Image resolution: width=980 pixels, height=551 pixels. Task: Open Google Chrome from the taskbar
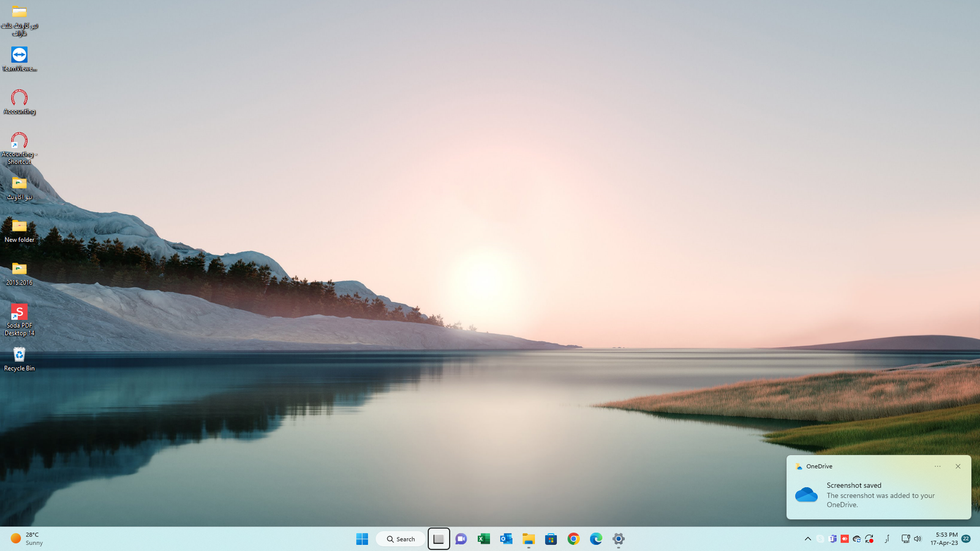(573, 539)
